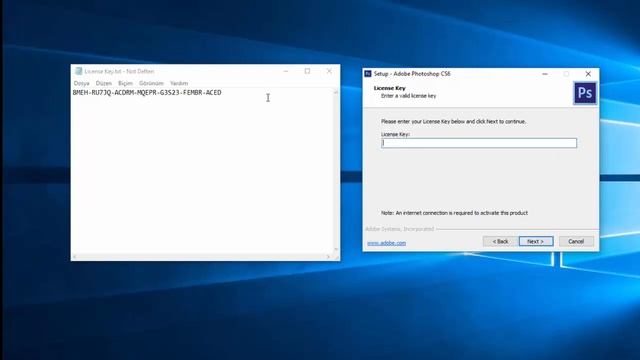Viewport: 640px width, 360px height.
Task: Click the Photoshop Ps logo in Setup
Action: pos(585,93)
